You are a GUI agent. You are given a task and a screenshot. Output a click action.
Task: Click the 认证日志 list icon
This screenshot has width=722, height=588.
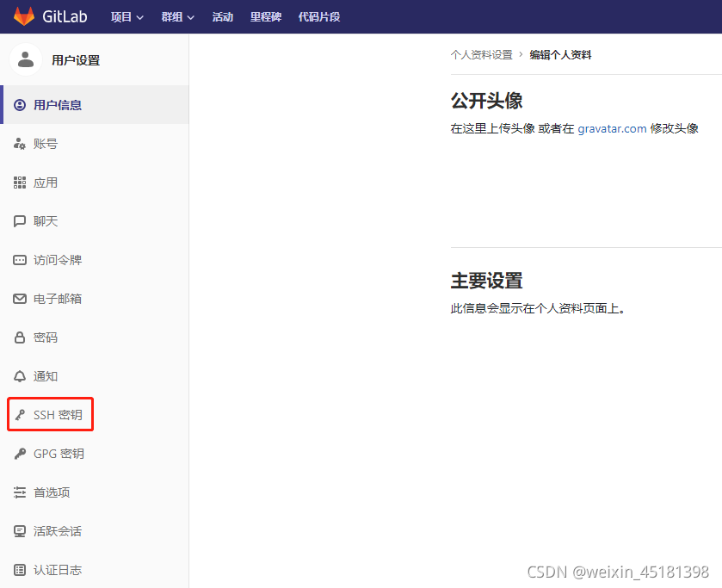tap(20, 570)
